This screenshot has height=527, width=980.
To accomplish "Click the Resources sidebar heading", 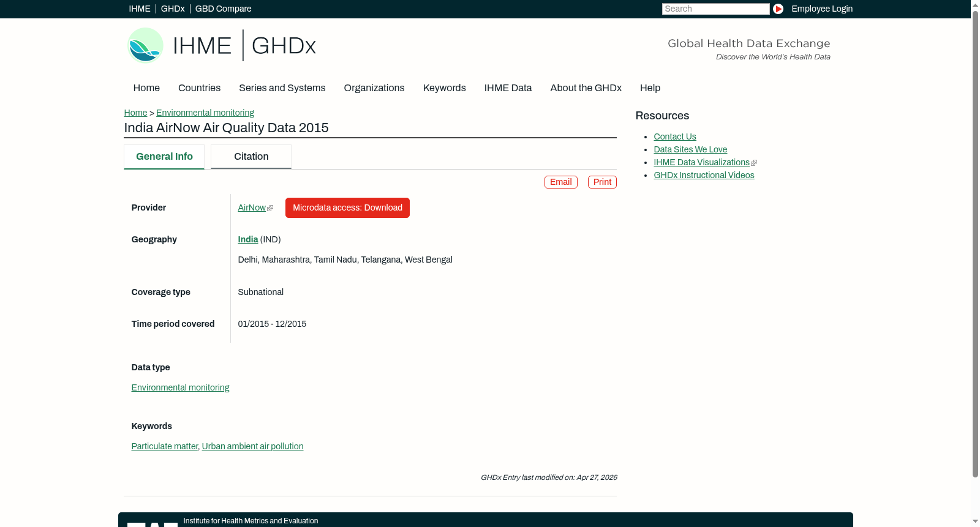I will click(x=662, y=116).
